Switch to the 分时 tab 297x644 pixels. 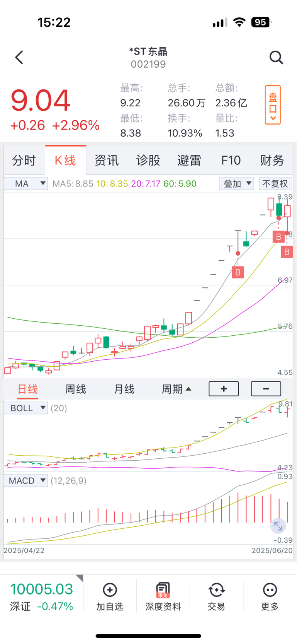click(24, 160)
